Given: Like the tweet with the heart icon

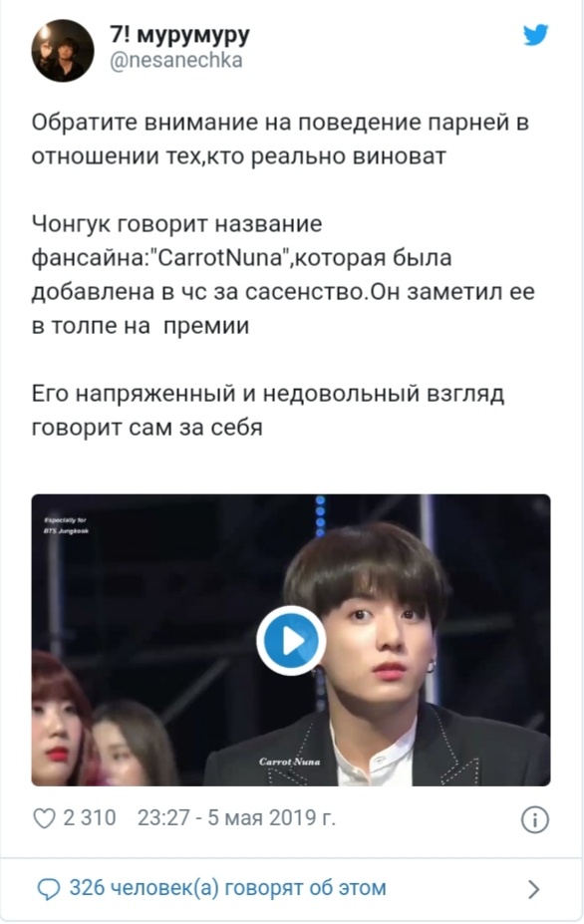Looking at the screenshot, I should tap(44, 818).
